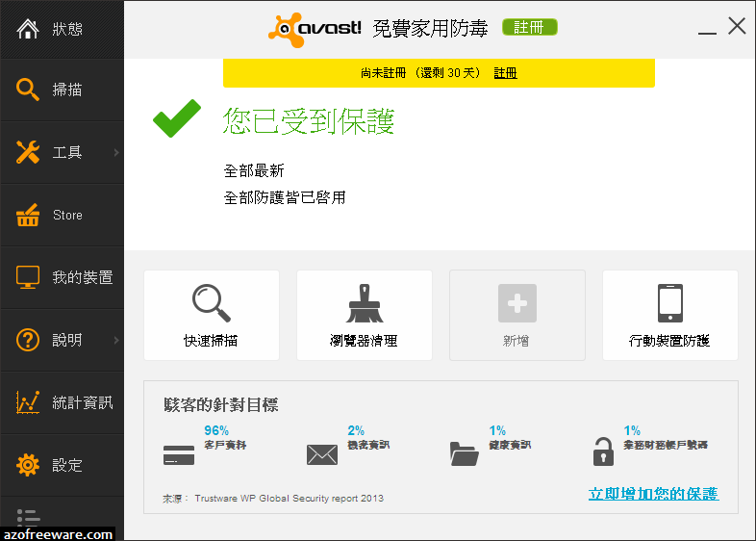Click the green checkmark status icon
Screen dimensions: 756x541
[177, 118]
